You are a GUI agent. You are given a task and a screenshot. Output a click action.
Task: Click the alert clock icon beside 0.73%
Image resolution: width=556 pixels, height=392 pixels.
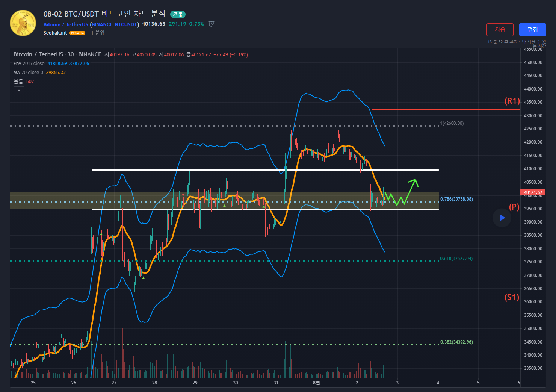pos(212,24)
